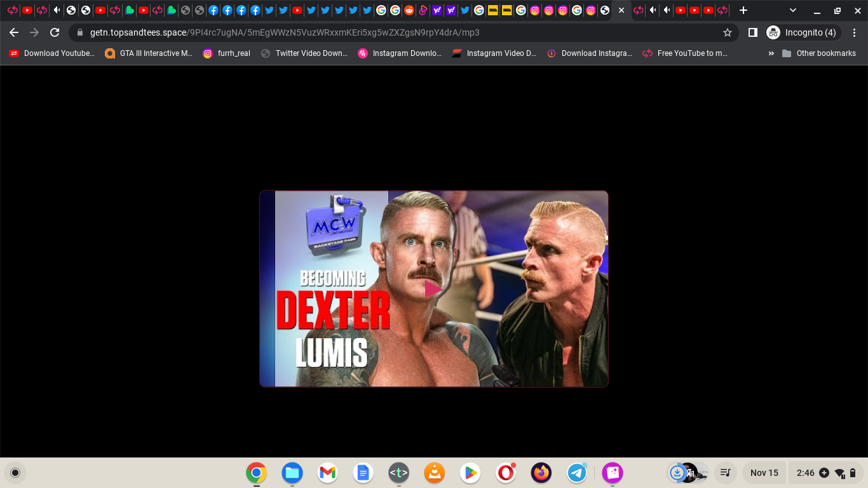Open the ChromeOS launcher
This screenshot has height=488, width=868.
15,473
